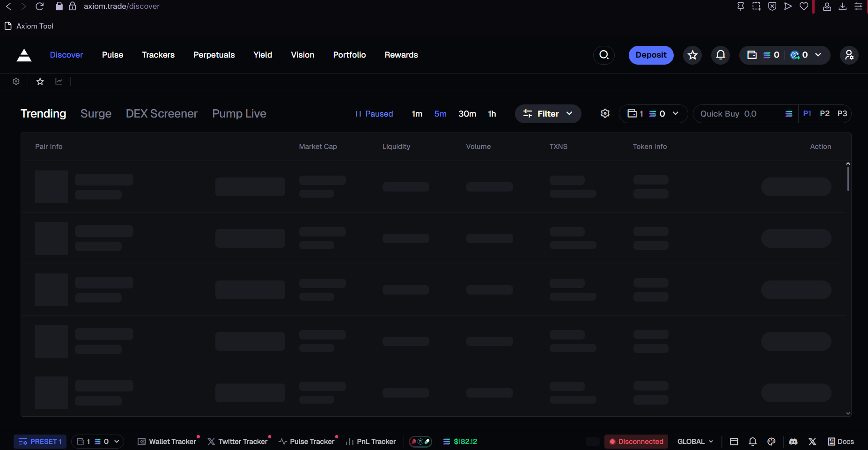The width and height of the screenshot is (868, 450).
Task: Click the star icon in sub-toolbar
Action: pyautogui.click(x=40, y=81)
